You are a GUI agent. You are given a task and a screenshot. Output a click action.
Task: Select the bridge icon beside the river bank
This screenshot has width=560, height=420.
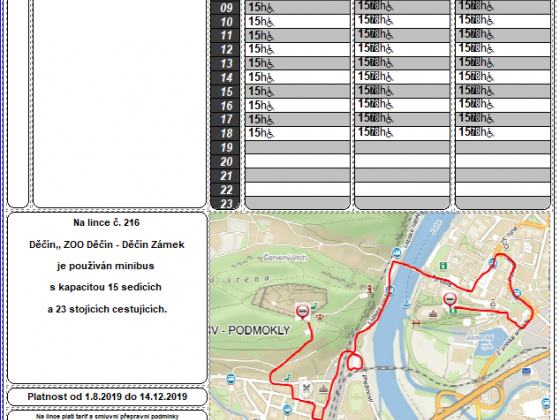point(416,324)
